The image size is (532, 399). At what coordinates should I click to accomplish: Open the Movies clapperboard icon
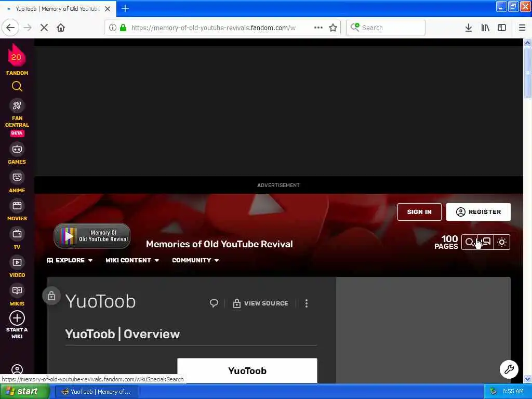pos(17,206)
